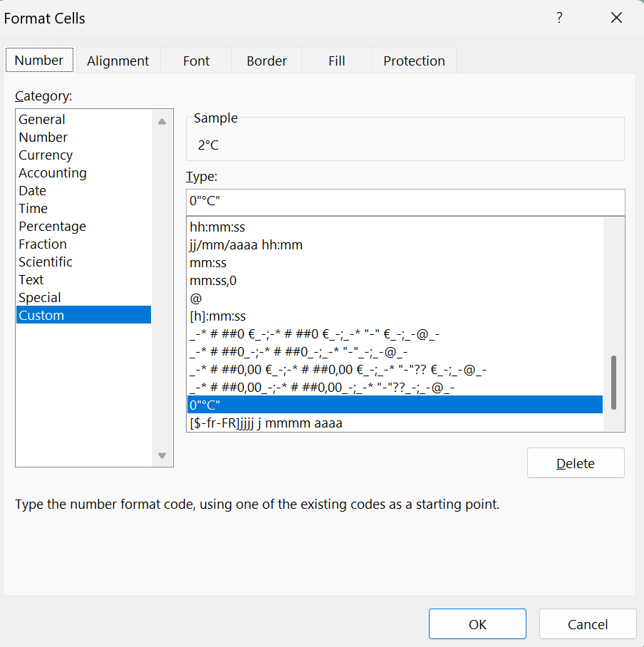Select the Time category
Viewport: 644px width, 647px height.
tap(84, 208)
